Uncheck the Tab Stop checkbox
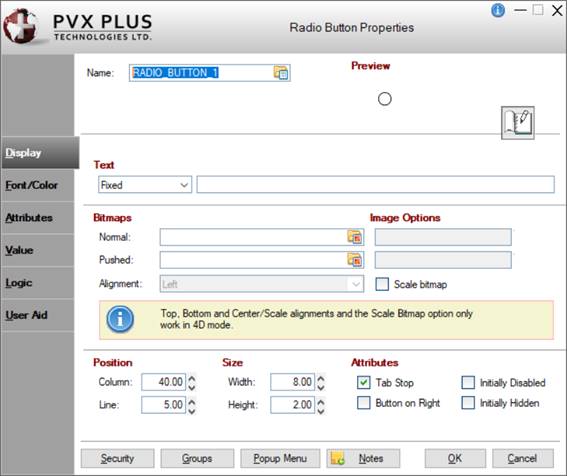 363,382
